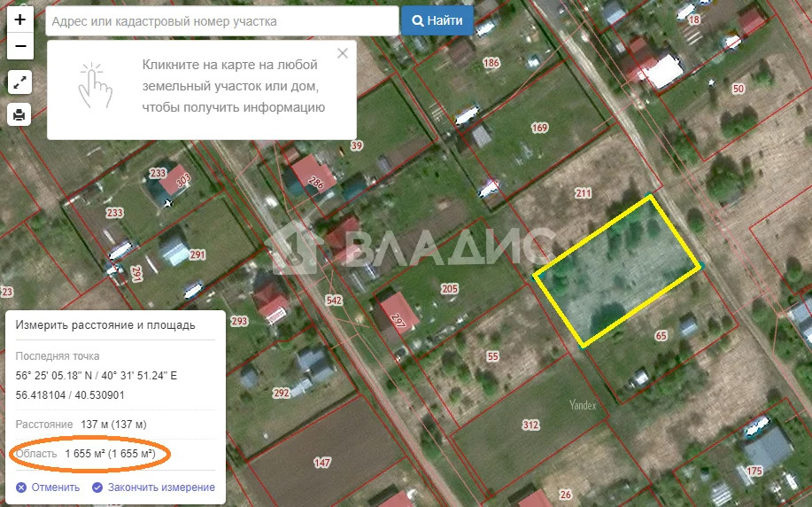Click the distance value 137 м

113,424
